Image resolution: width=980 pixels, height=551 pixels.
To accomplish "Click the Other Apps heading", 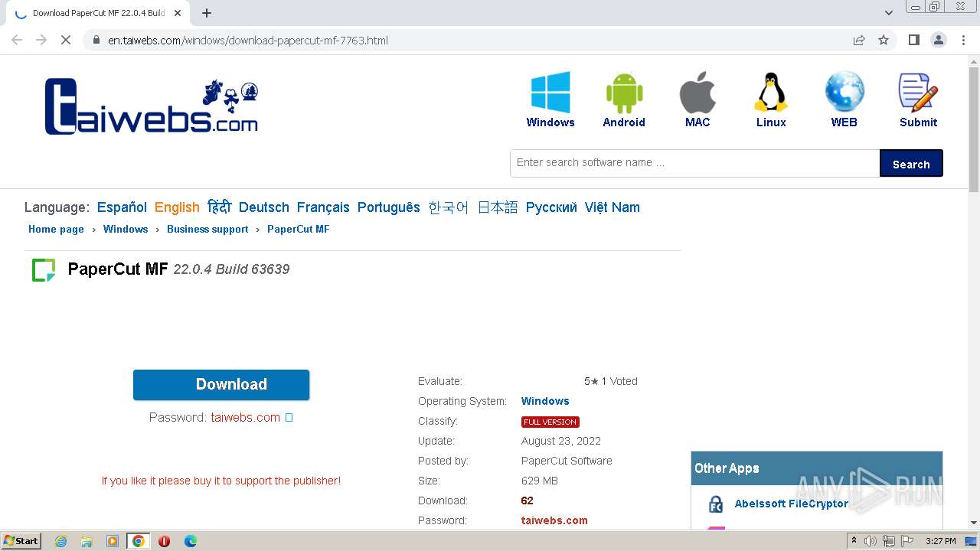I will pos(727,468).
